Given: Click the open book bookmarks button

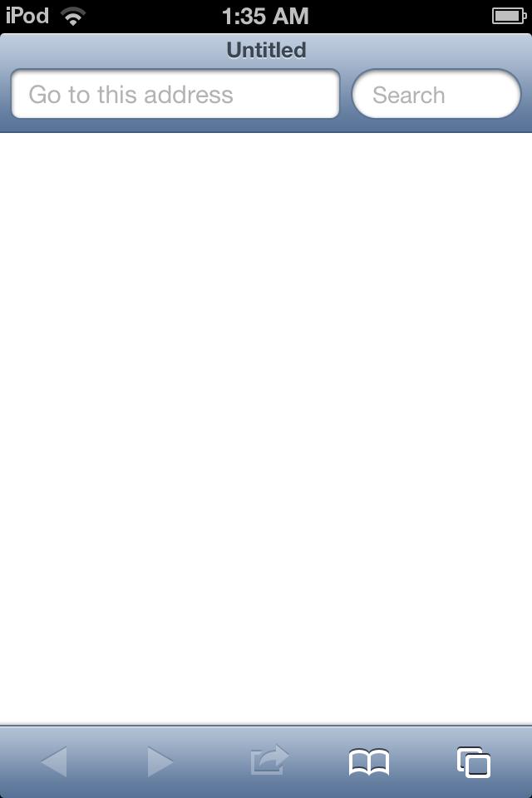Looking at the screenshot, I should point(369,762).
